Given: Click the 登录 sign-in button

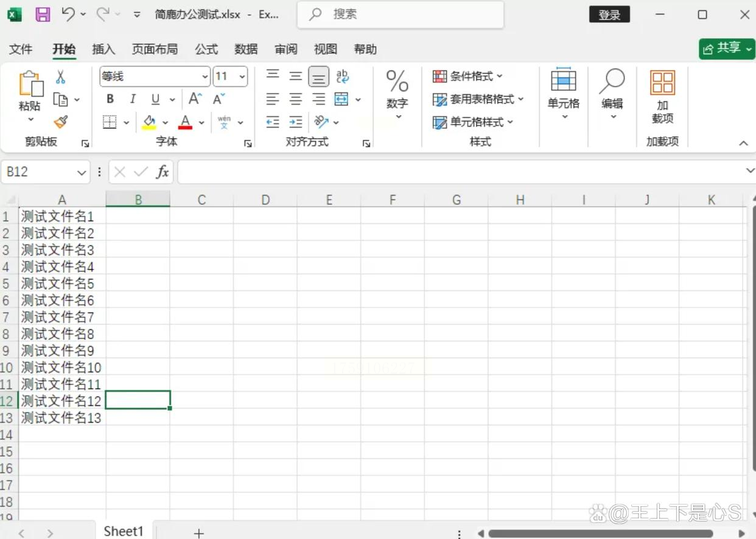Looking at the screenshot, I should pyautogui.click(x=609, y=15).
